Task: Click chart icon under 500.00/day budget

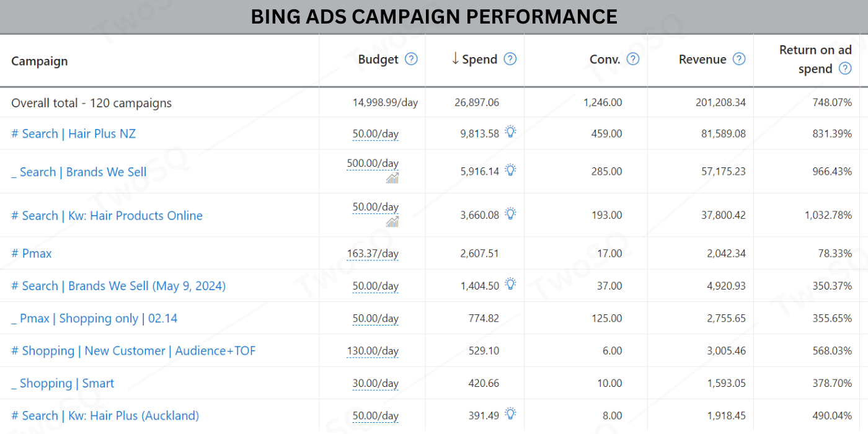Action: coord(392,179)
